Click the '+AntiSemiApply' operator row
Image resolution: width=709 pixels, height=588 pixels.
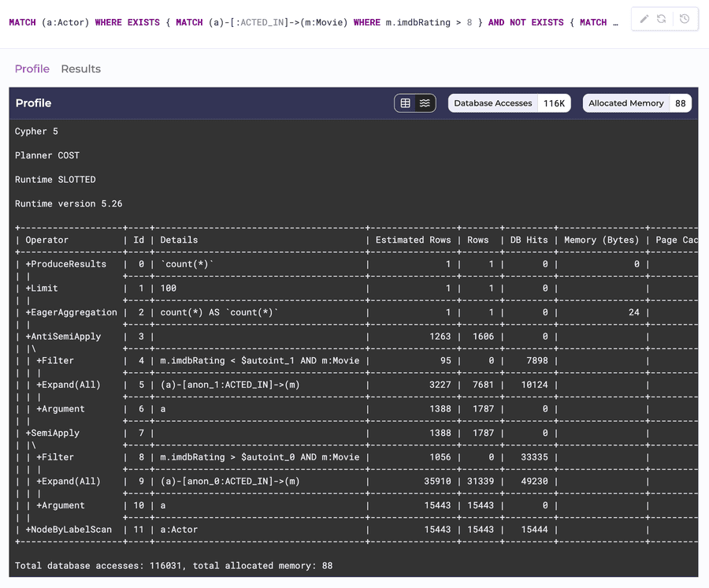click(63, 337)
